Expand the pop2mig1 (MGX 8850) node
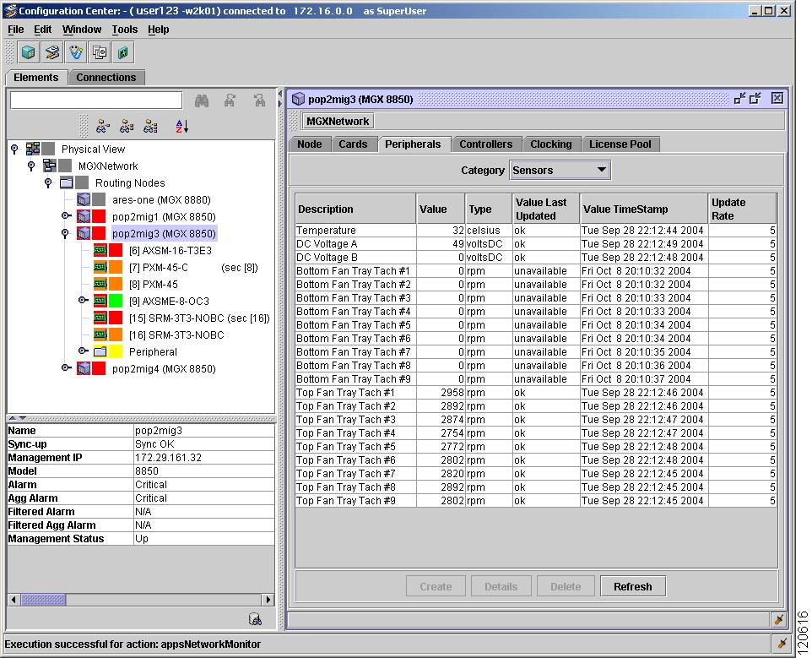Viewport: 812px width, 658px height. coord(67,216)
